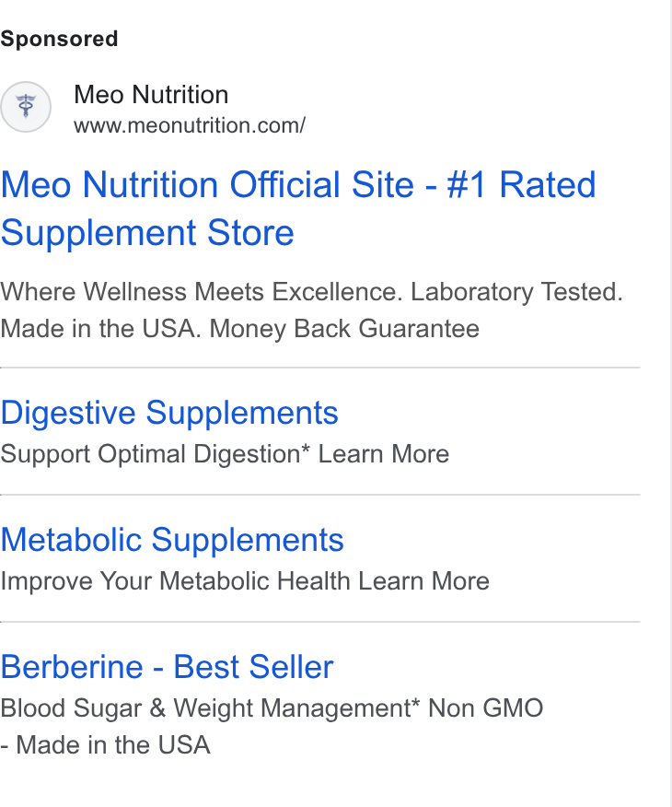Screen dimensions: 672x807
Task: Open the Metabolic Supplements sitelink
Action: tap(172, 540)
